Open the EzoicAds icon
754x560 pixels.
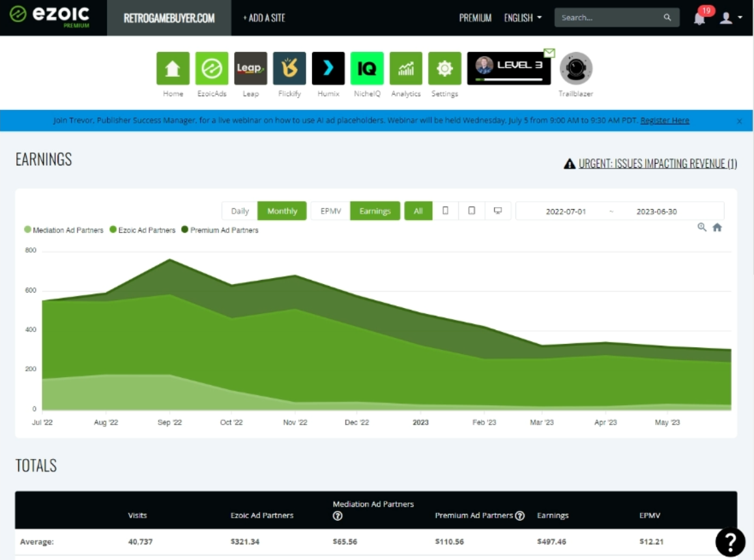[x=212, y=68]
